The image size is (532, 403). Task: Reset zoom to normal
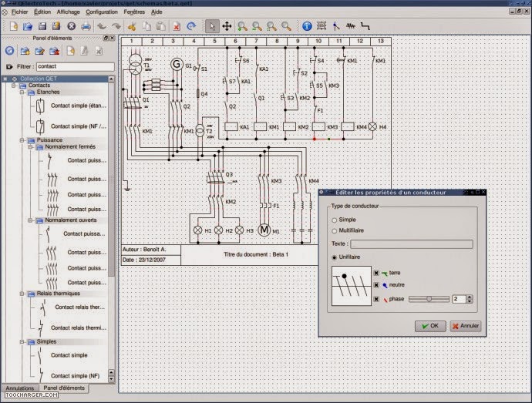click(x=286, y=26)
